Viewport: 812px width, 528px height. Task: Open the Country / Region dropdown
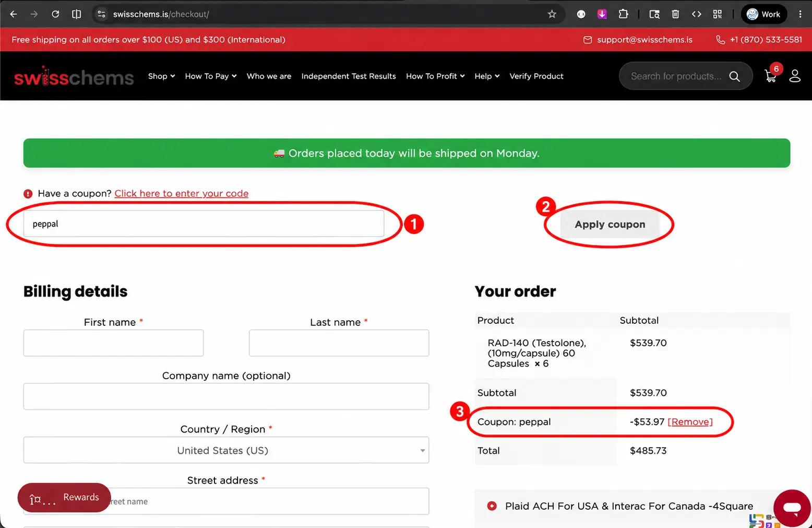pos(226,450)
